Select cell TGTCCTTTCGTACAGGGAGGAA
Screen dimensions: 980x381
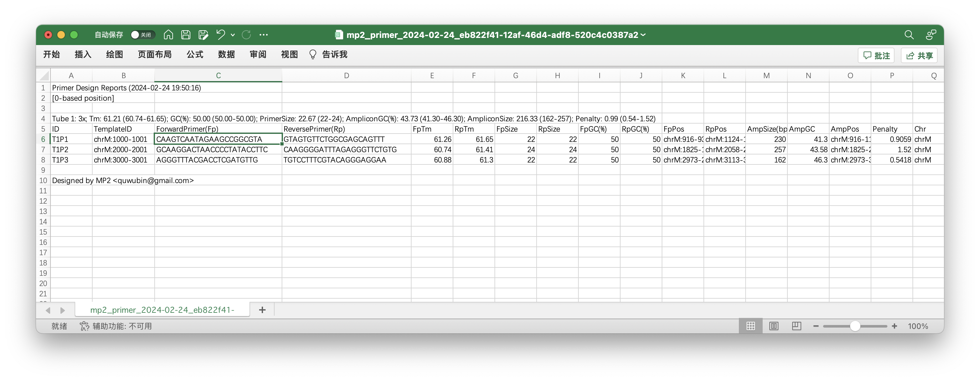[x=346, y=160]
